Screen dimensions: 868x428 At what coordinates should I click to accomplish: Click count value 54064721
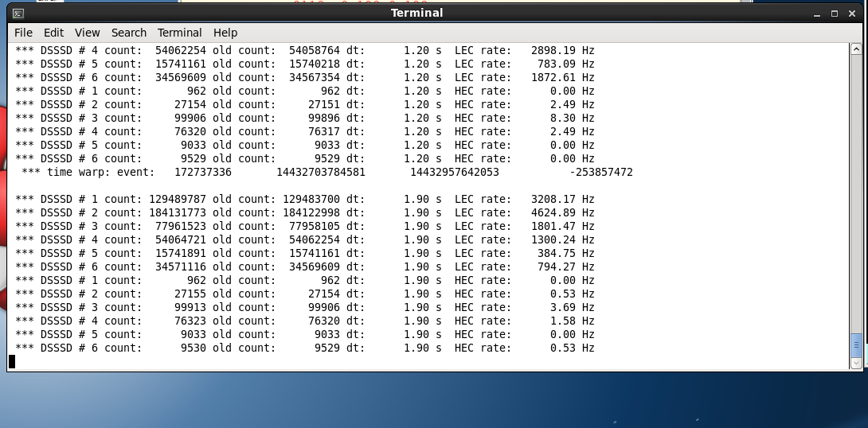(181, 239)
